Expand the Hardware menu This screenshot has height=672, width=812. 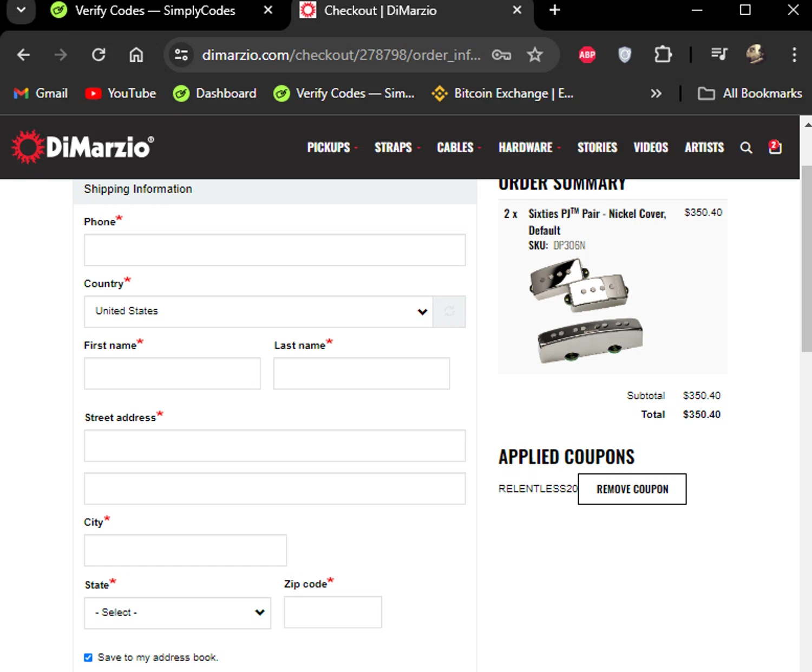[529, 147]
